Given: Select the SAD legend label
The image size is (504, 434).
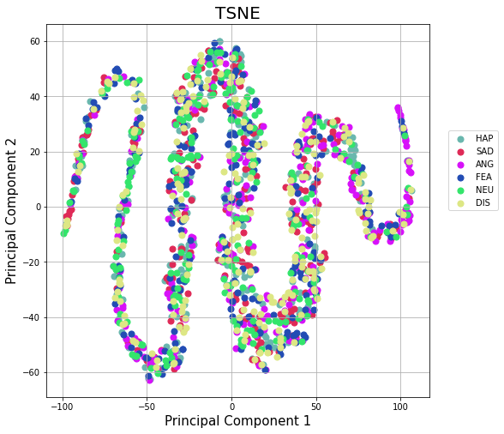Looking at the screenshot, I should tap(484, 151).
